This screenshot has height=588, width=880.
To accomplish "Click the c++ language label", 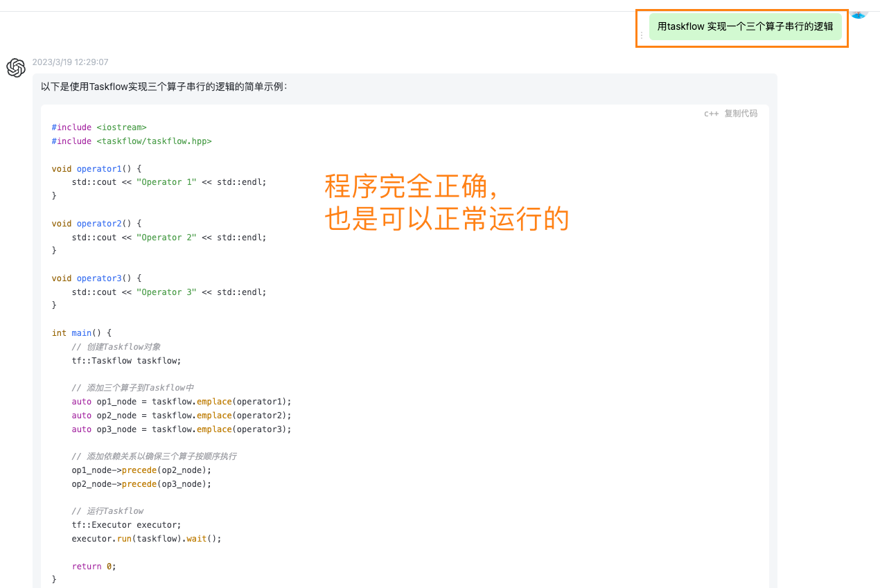I will point(711,114).
